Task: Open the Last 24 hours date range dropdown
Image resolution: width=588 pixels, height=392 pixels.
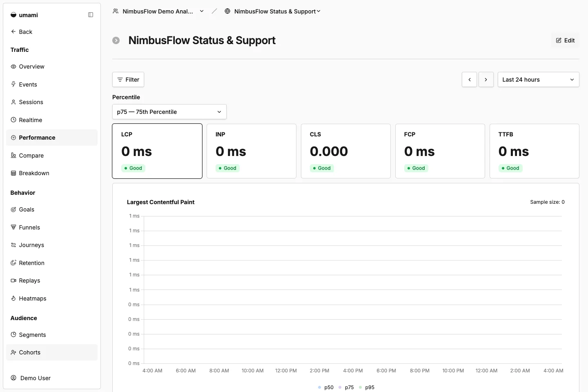Action: [x=538, y=80]
